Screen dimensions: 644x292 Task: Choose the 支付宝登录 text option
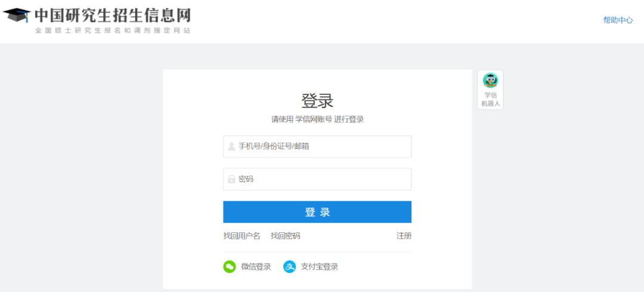coord(319,267)
